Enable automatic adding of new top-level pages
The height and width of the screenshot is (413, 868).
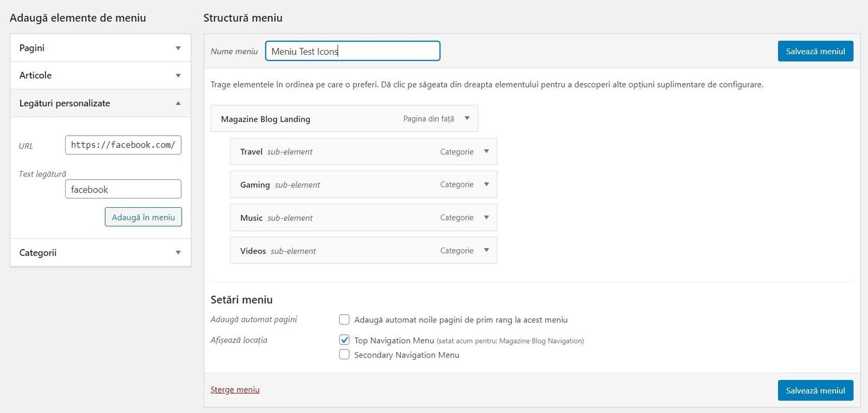(344, 320)
